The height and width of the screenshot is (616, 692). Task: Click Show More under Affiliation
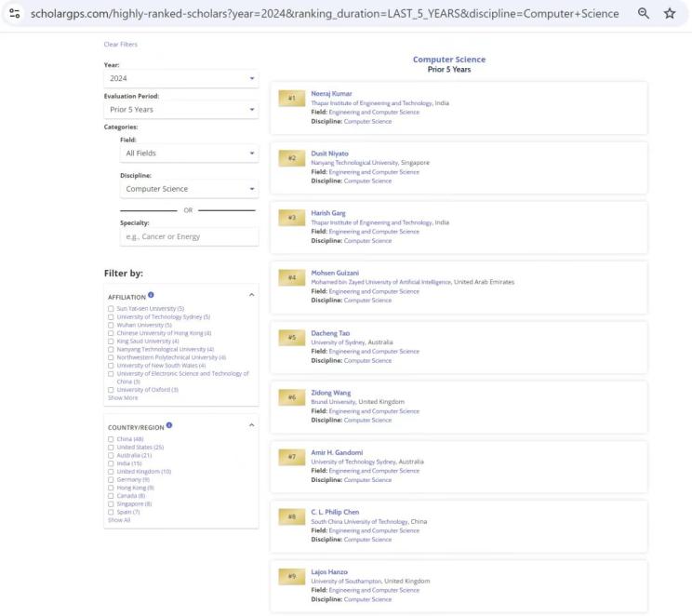click(x=123, y=398)
